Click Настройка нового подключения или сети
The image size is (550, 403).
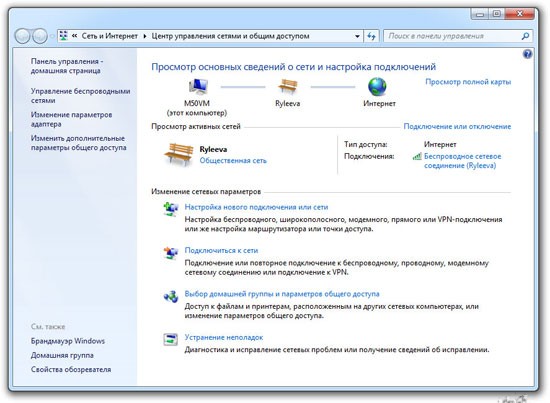coord(256,207)
